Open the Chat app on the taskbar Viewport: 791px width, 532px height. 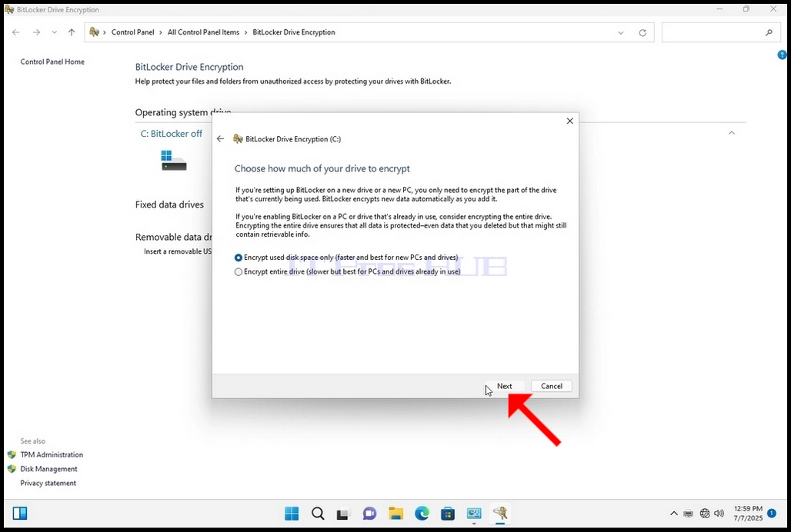pos(369,514)
